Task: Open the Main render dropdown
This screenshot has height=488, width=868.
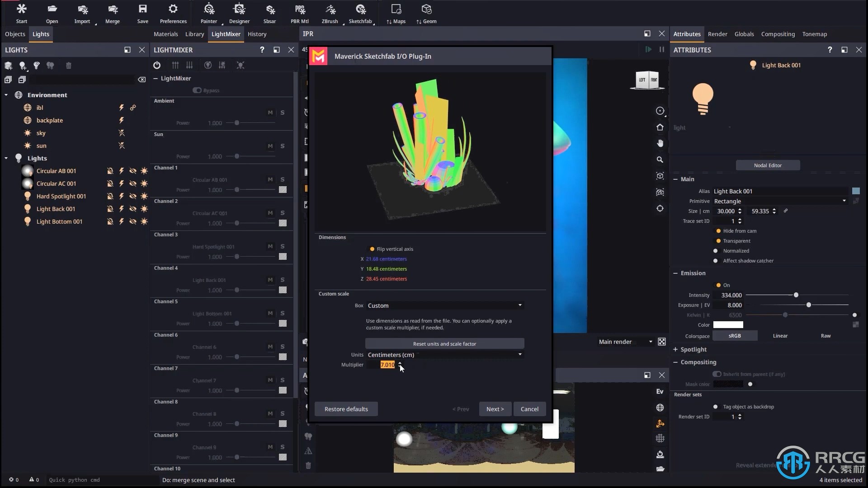Action: 626,342
